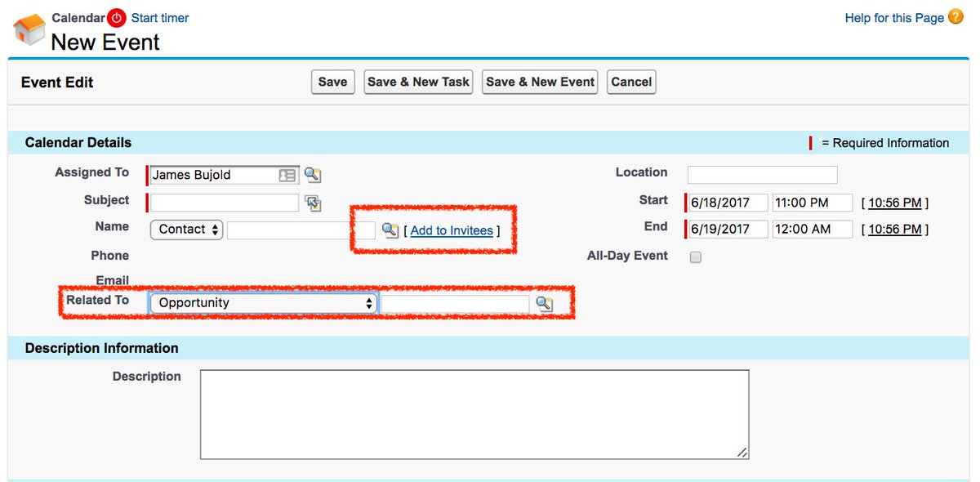
Task: Focus the Location input field
Action: pos(763,175)
